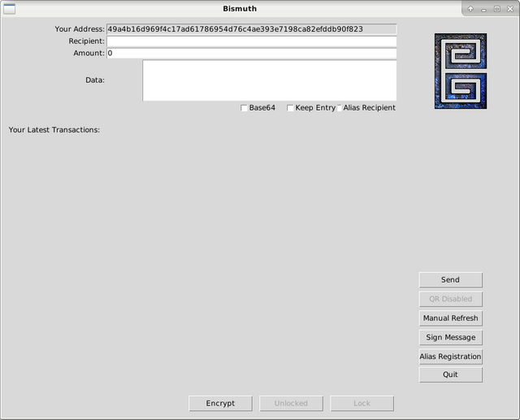Click the Unlocked button

coord(291,404)
